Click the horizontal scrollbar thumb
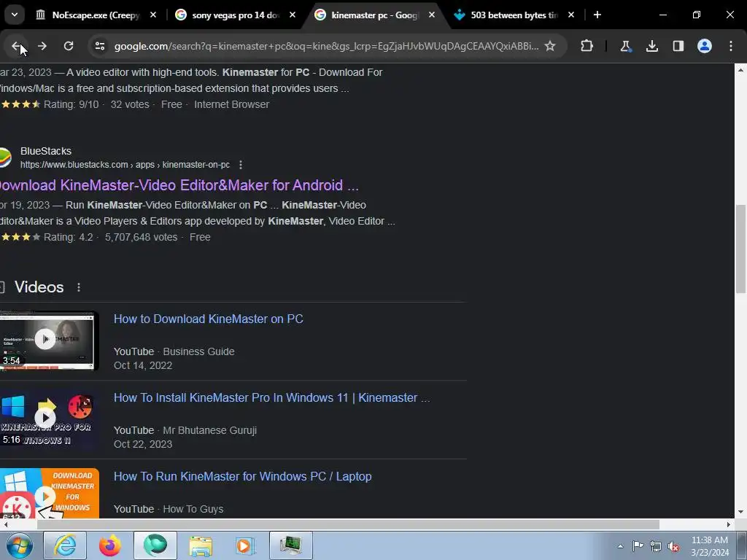 [x=348, y=525]
